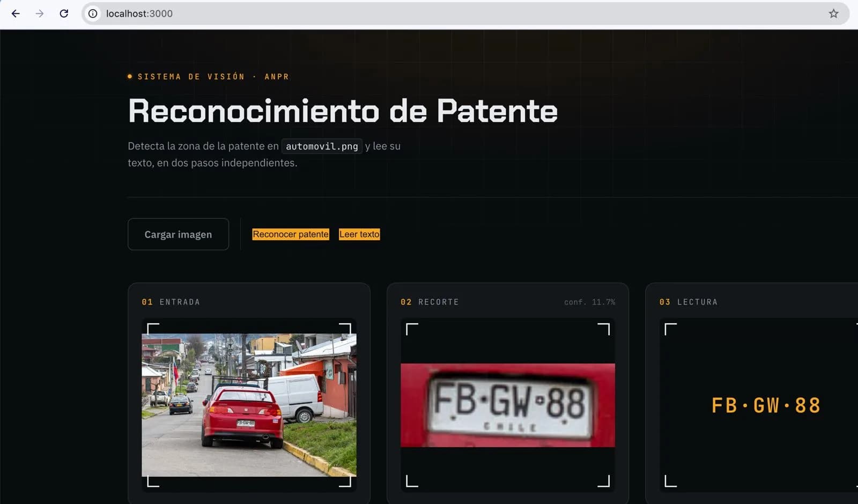Select the cropped license plate image
This screenshot has width=858, height=504.
point(508,405)
